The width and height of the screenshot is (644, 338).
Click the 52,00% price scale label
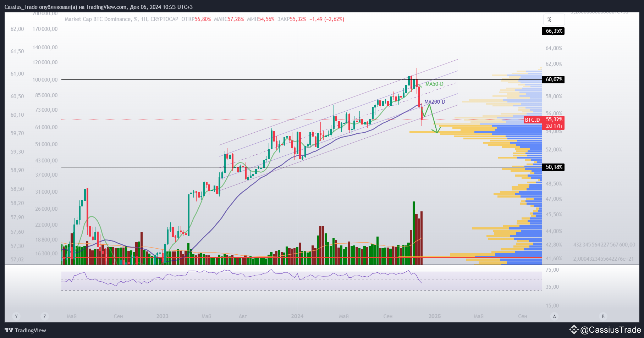554,150
